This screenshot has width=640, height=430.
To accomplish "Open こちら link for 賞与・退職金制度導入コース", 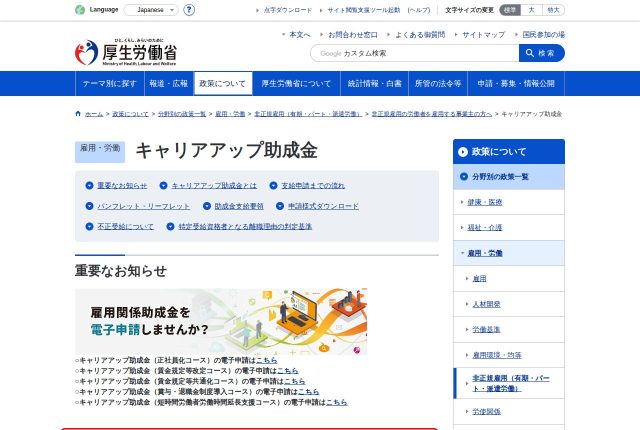I will tap(309, 392).
